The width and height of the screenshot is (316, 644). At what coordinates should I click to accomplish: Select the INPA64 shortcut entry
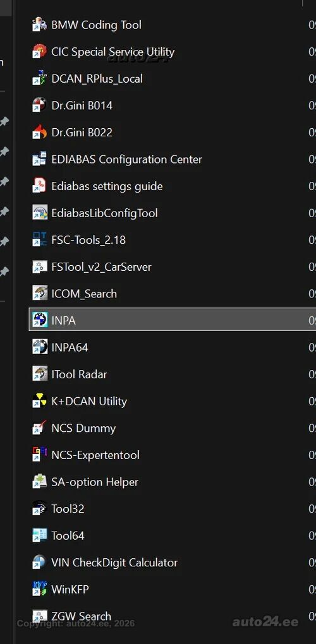173,347
